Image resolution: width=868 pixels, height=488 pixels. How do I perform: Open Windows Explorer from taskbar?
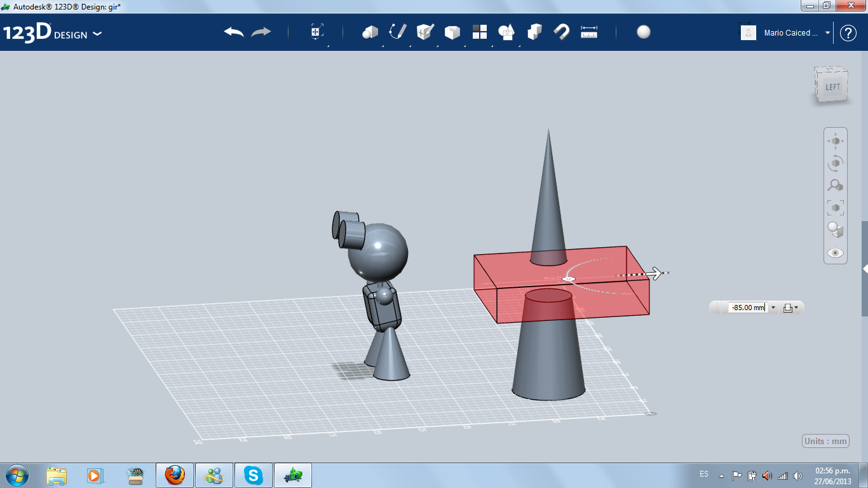pos(57,476)
